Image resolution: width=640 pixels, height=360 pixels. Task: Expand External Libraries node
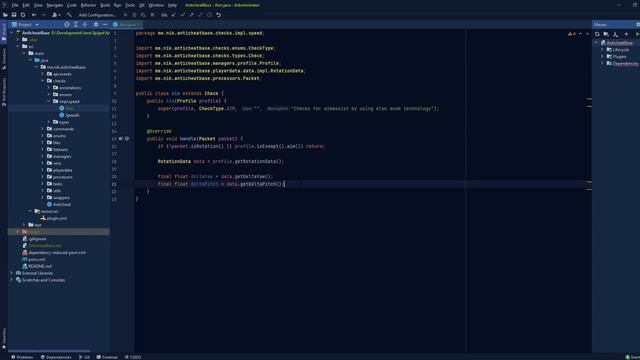(x=12, y=273)
